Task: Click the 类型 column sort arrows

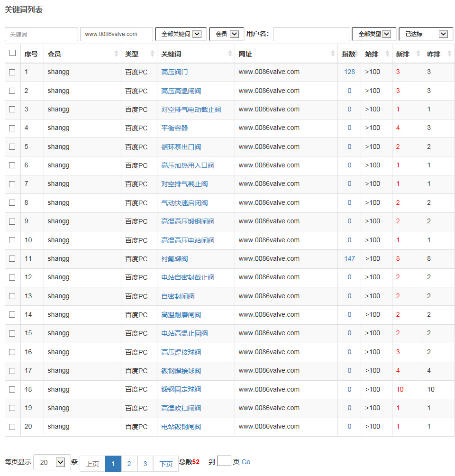Action: (x=152, y=54)
